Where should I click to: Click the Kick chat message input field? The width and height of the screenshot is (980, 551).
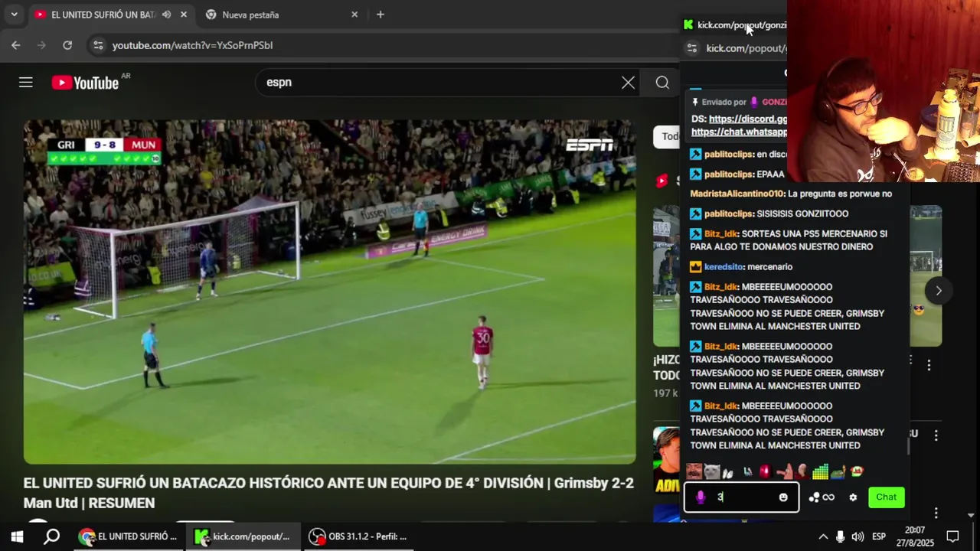741,497
